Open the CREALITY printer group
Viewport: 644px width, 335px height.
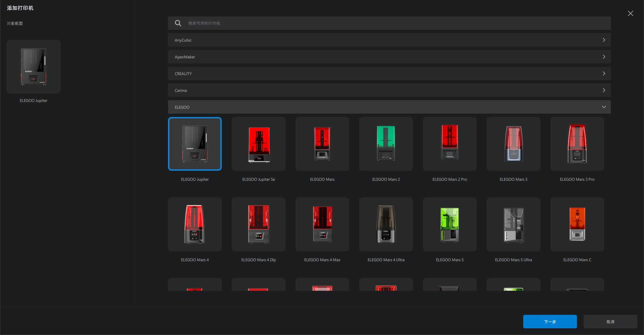click(389, 73)
